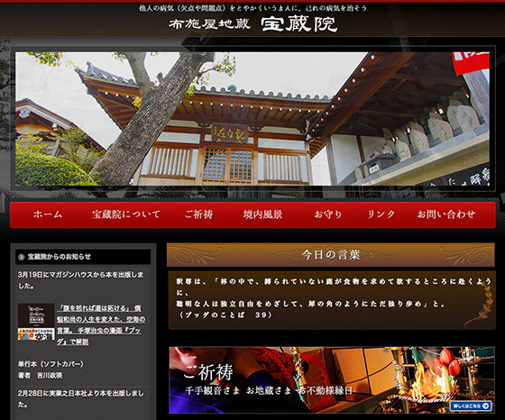Click the 詳しくはこちら arrow button
The width and height of the screenshot is (505, 420).
pyautogui.click(x=471, y=406)
